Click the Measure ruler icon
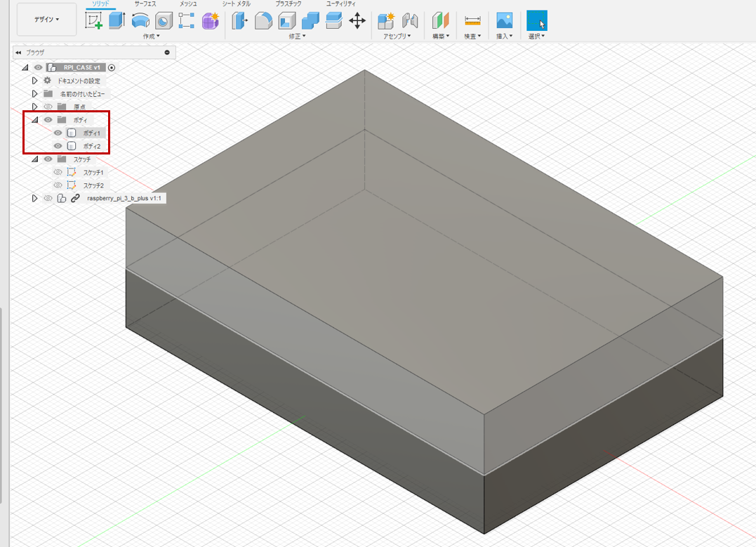 click(x=472, y=21)
